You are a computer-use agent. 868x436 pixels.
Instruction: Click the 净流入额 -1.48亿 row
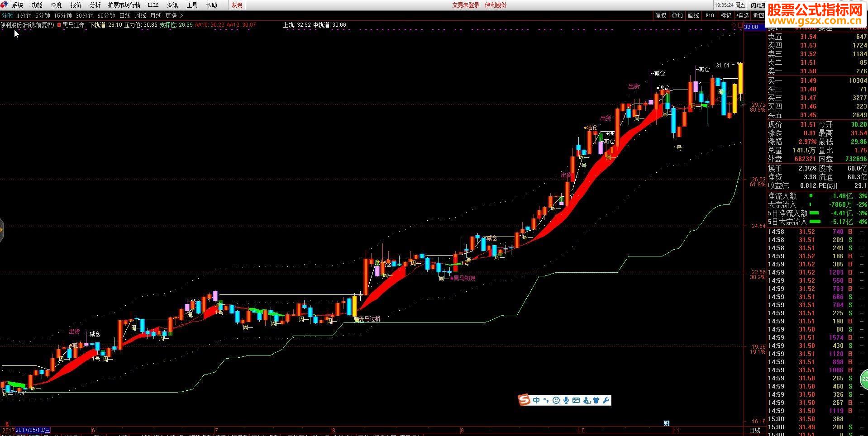pyautogui.click(x=817, y=196)
